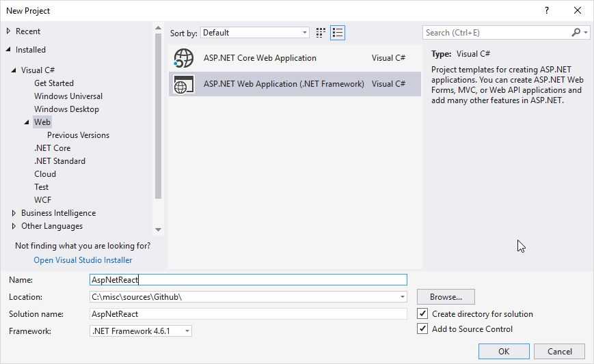Screen dimensions: 594x364
Task: Click the ASP.NET Core Web Application globe icon
Action: click(x=184, y=59)
